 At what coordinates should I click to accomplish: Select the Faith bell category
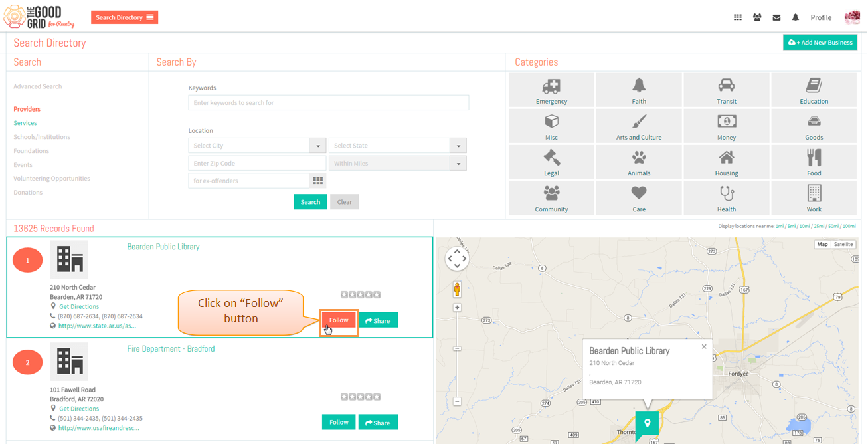639,90
